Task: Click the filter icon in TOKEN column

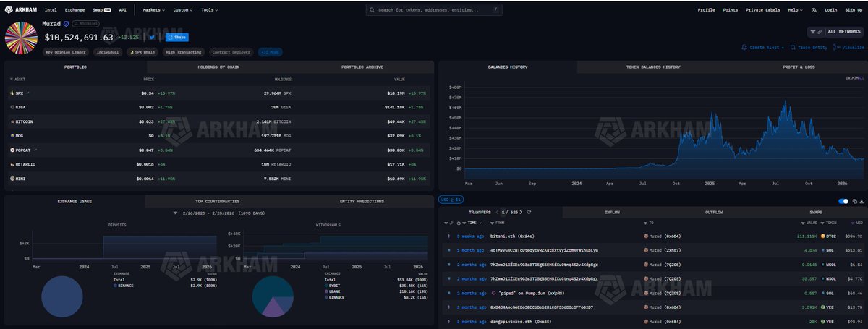Action: 822,223
